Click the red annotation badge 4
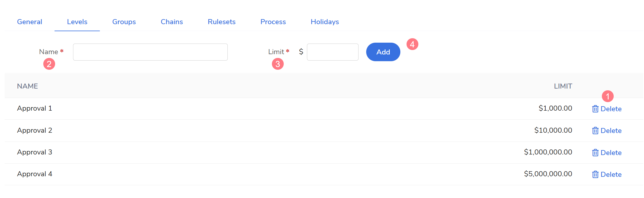This screenshot has width=644, height=198. coord(412,44)
